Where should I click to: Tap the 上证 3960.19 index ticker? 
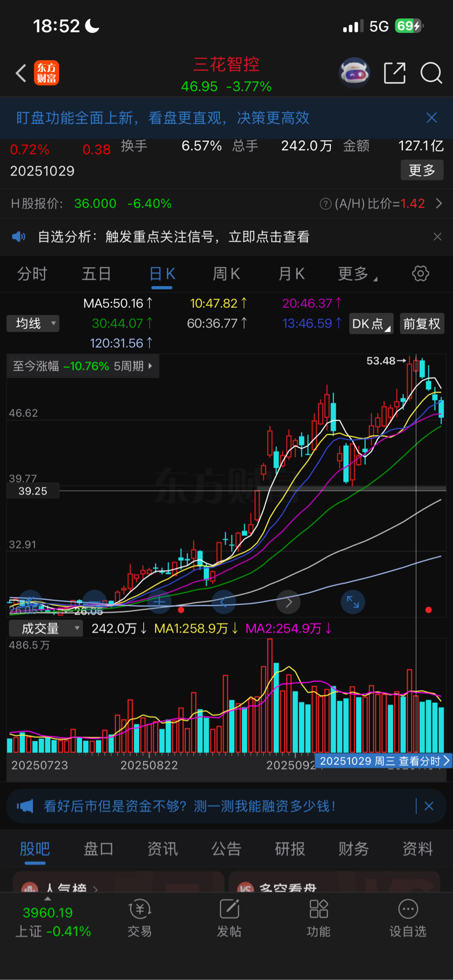coord(52,922)
